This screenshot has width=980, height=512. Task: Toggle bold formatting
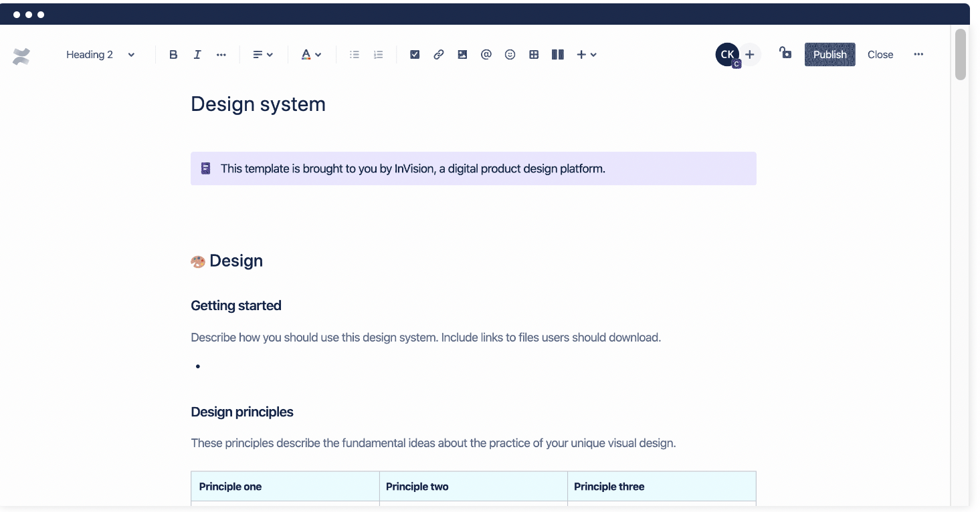point(173,54)
